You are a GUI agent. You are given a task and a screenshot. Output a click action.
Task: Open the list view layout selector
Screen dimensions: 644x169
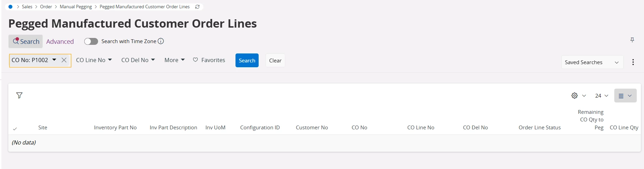tap(625, 96)
